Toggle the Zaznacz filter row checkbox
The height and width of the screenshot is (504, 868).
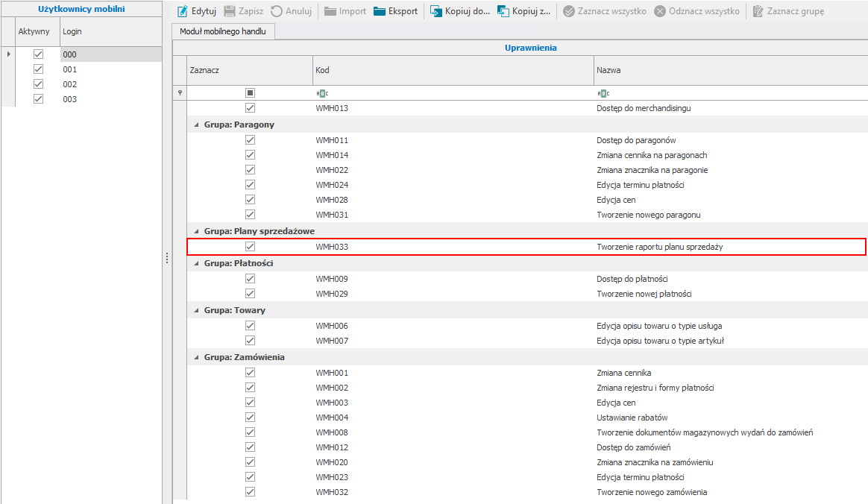[251, 93]
